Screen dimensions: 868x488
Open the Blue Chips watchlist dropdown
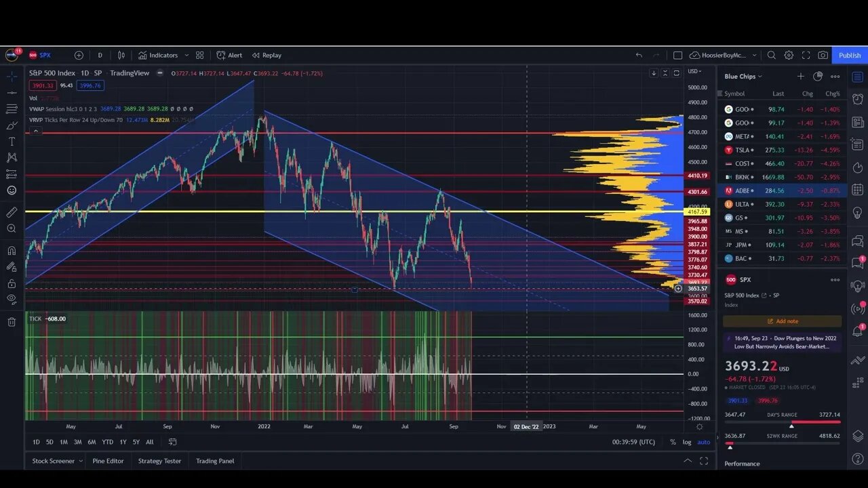click(x=743, y=77)
